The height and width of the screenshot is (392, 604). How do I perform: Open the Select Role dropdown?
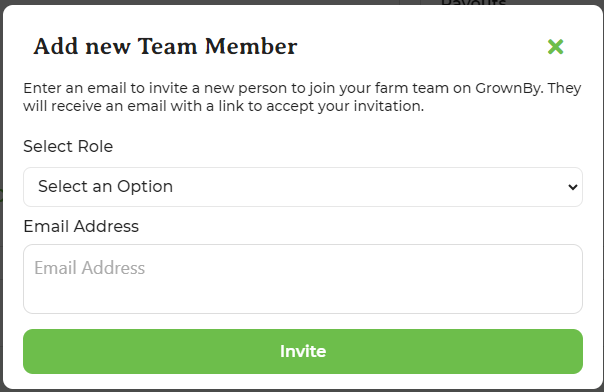click(303, 187)
